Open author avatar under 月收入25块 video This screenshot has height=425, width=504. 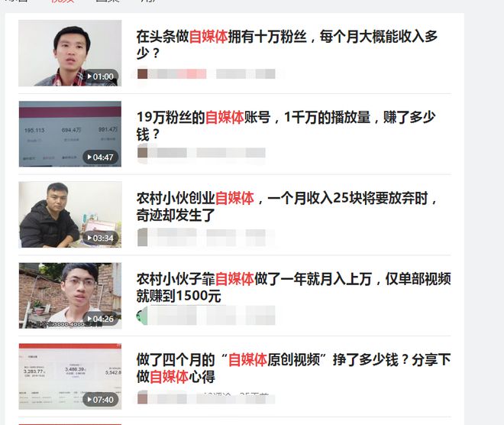[x=142, y=237]
